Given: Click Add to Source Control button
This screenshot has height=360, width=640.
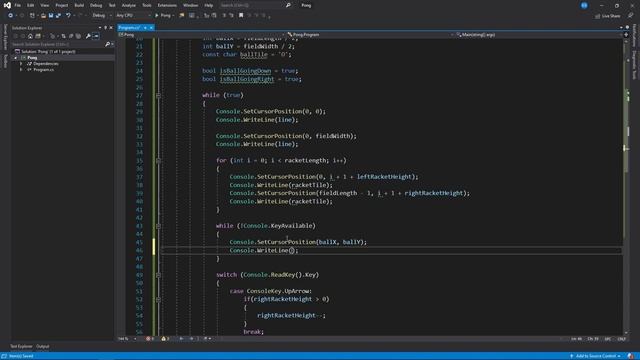Looking at the screenshot, I should point(596,356).
